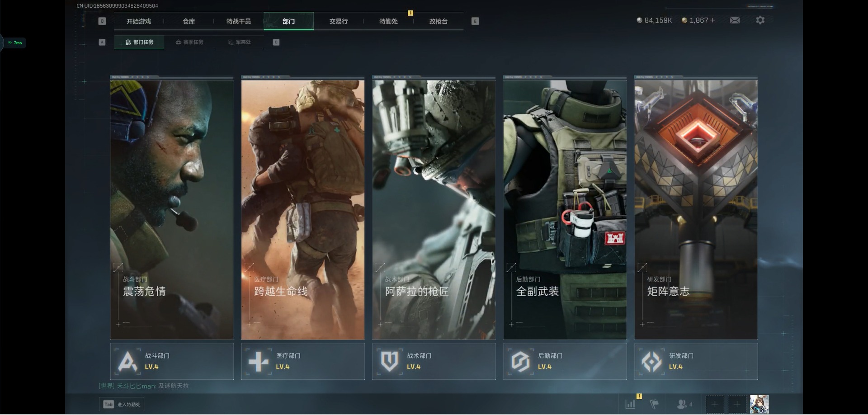868x415 pixels.
Task: Click the Q key previous-tab icon
Action: pyautogui.click(x=102, y=21)
